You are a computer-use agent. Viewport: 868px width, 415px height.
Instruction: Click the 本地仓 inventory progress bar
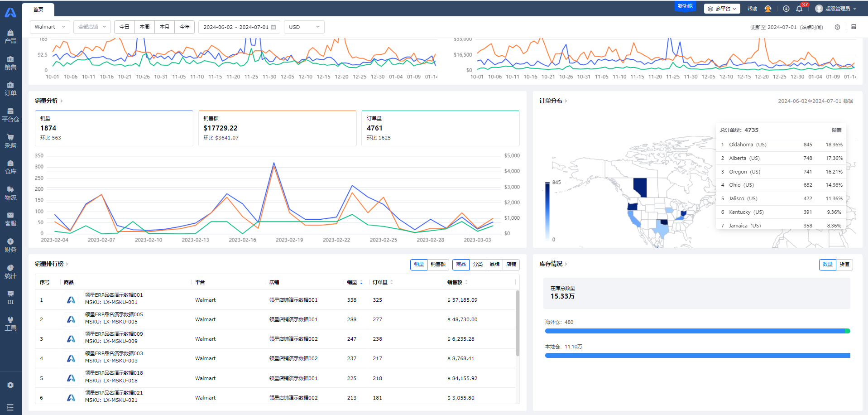pyautogui.click(x=697, y=356)
